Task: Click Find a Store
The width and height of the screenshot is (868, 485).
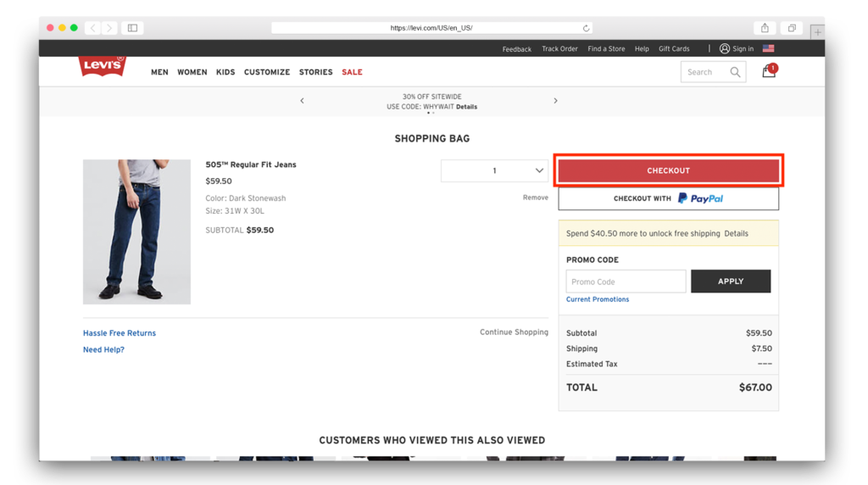Action: pyautogui.click(x=606, y=48)
